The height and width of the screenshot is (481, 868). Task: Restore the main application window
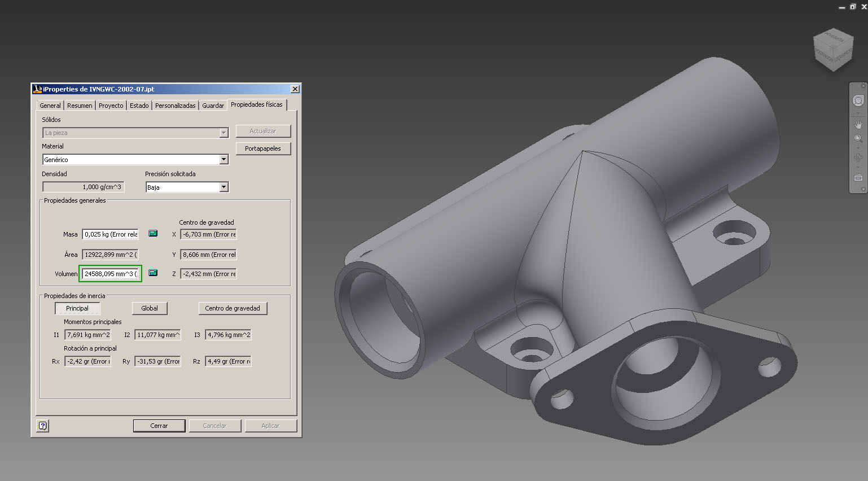(853, 7)
